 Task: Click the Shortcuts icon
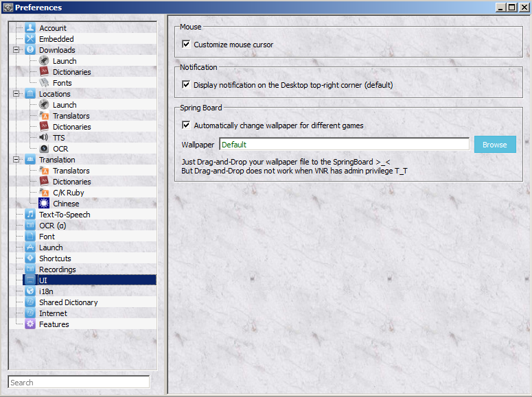pyautogui.click(x=30, y=258)
